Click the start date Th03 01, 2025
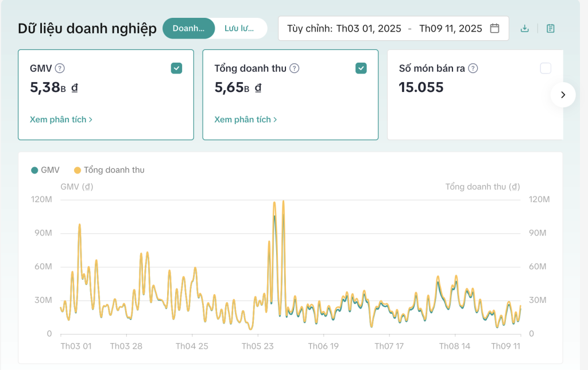588x370 pixels. coord(367,28)
